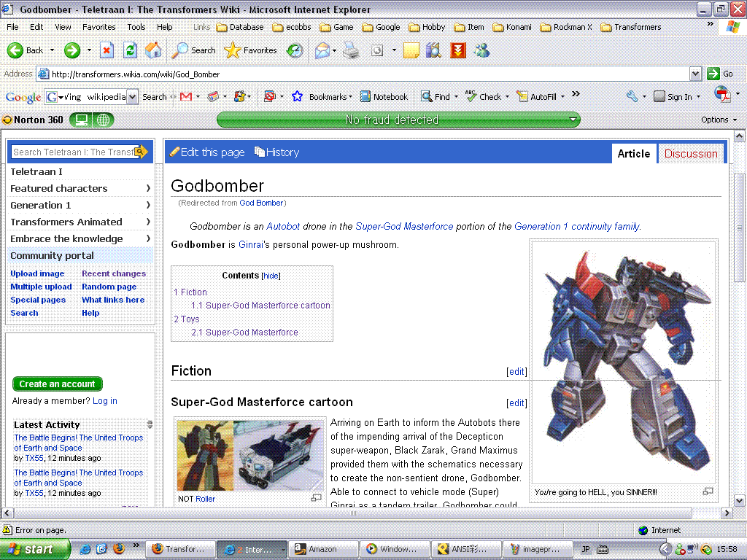Image resolution: width=747 pixels, height=560 pixels.
Task: Click the Print icon in IE toolbar
Action: [x=351, y=50]
